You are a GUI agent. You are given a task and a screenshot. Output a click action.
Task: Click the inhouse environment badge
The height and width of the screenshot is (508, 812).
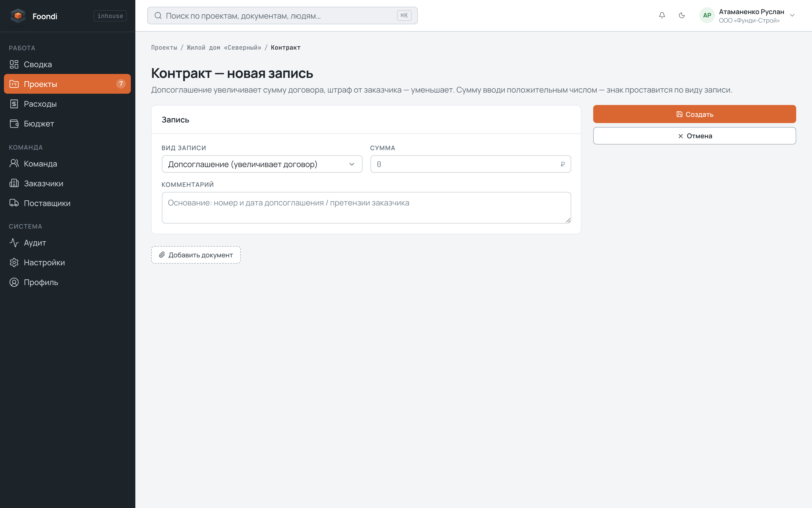click(x=110, y=16)
